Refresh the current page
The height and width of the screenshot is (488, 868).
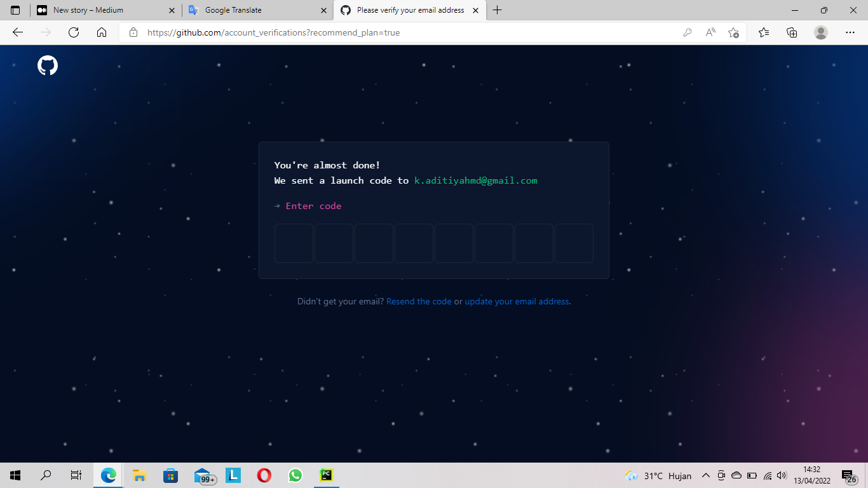[x=74, y=32]
